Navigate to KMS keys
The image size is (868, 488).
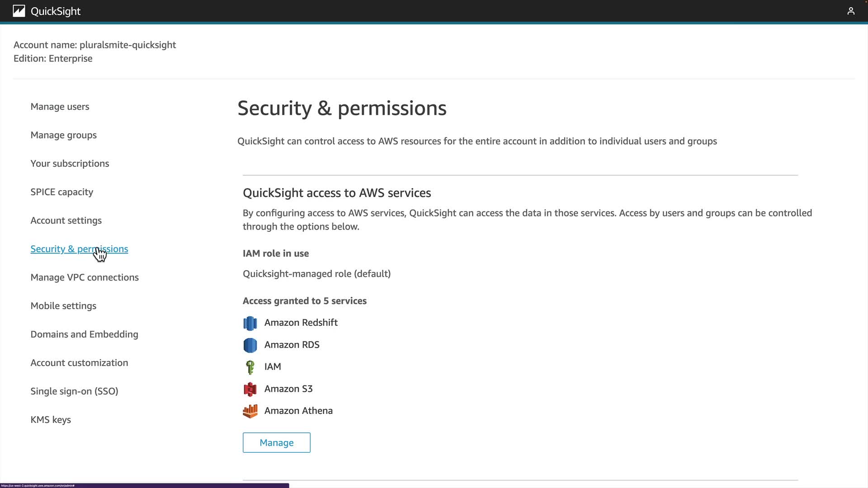(51, 420)
